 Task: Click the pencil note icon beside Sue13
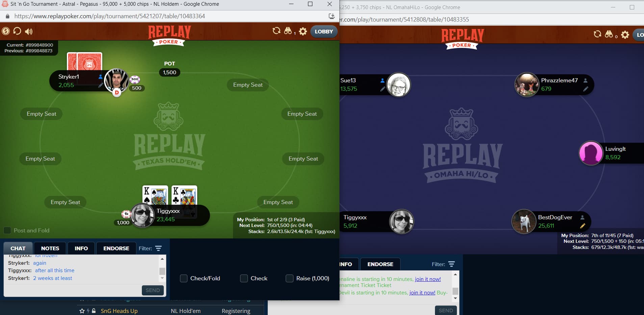pos(382,89)
